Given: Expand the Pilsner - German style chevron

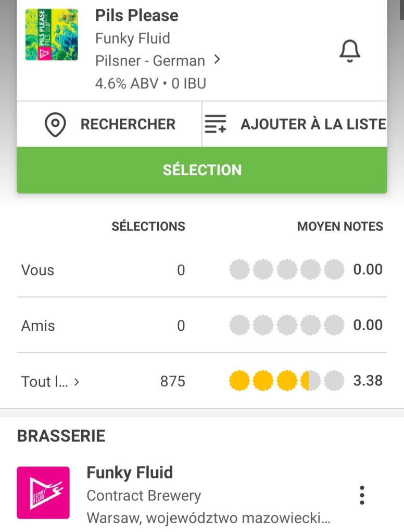Looking at the screenshot, I should [217, 60].
